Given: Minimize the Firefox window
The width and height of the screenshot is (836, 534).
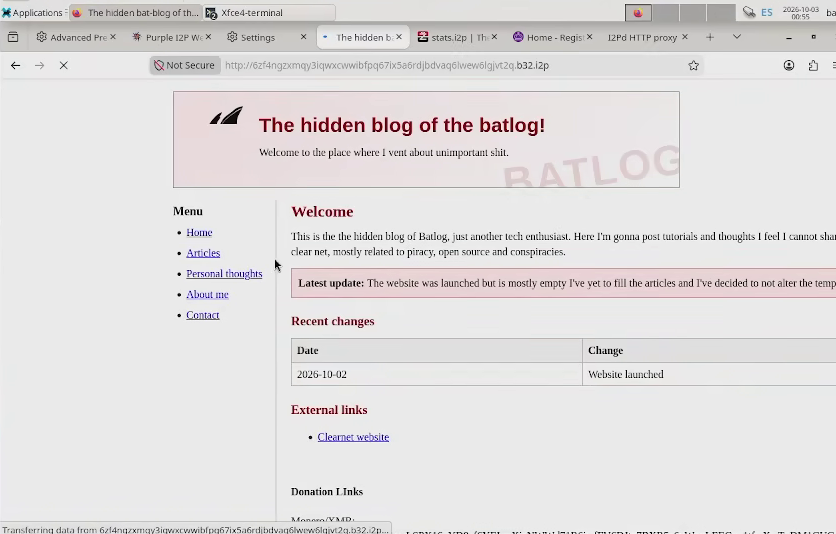Looking at the screenshot, I should (789, 37).
